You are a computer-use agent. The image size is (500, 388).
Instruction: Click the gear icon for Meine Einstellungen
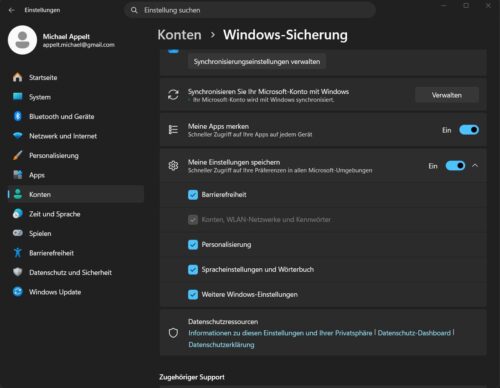coord(173,166)
